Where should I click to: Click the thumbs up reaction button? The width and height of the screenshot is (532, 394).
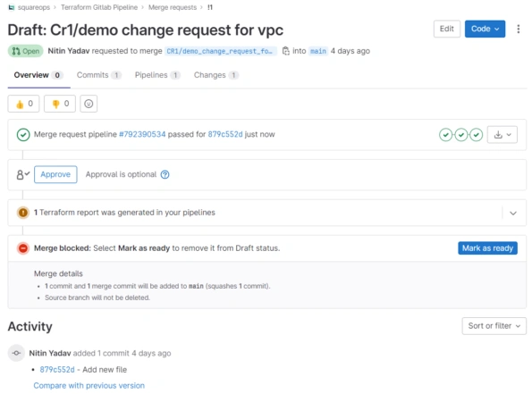[23, 104]
